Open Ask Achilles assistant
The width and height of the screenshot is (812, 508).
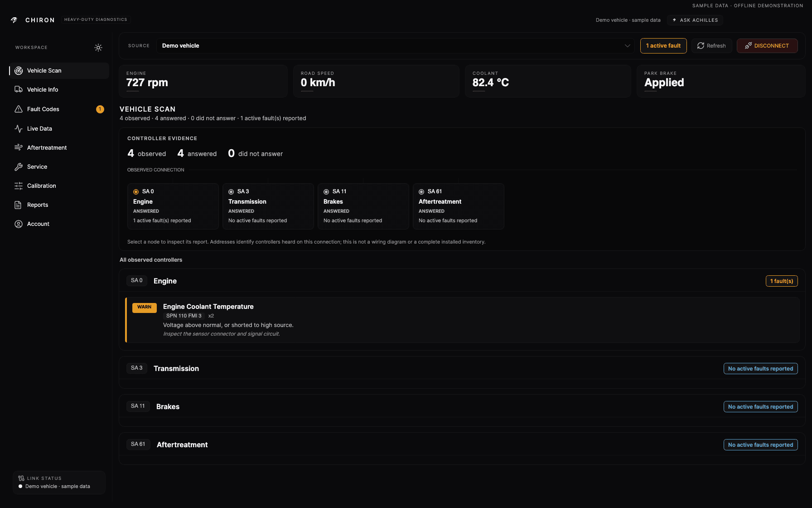695,20
